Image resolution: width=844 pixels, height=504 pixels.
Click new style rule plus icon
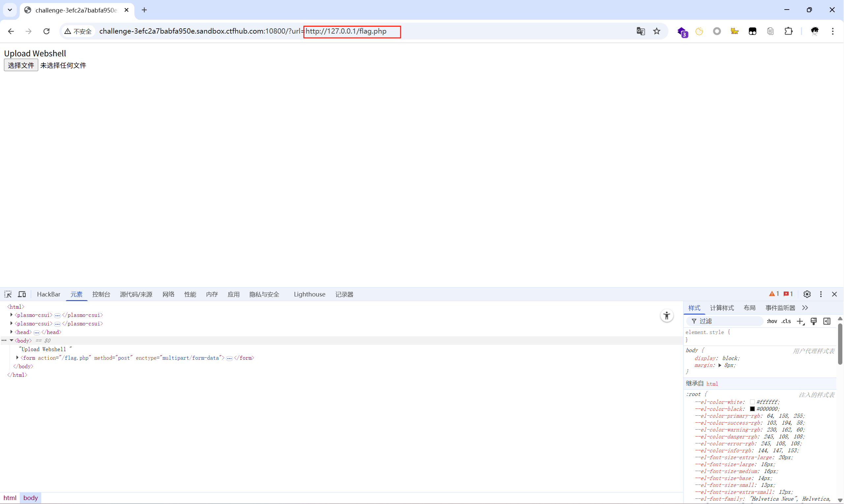tap(800, 321)
